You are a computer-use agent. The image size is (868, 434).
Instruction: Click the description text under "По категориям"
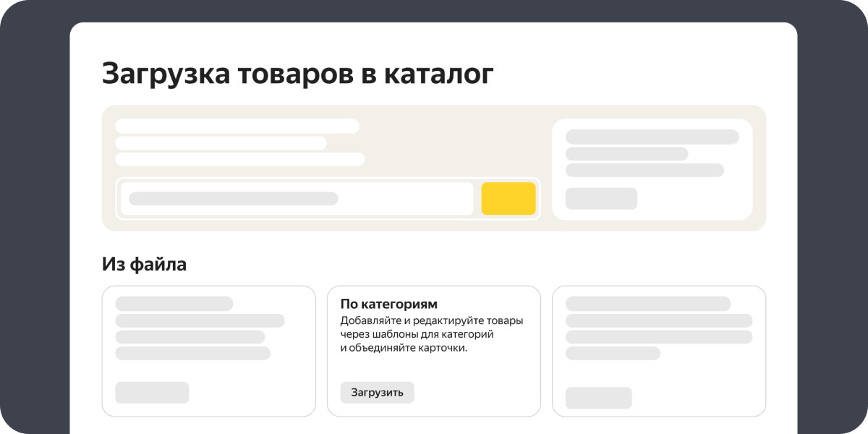pos(431,334)
